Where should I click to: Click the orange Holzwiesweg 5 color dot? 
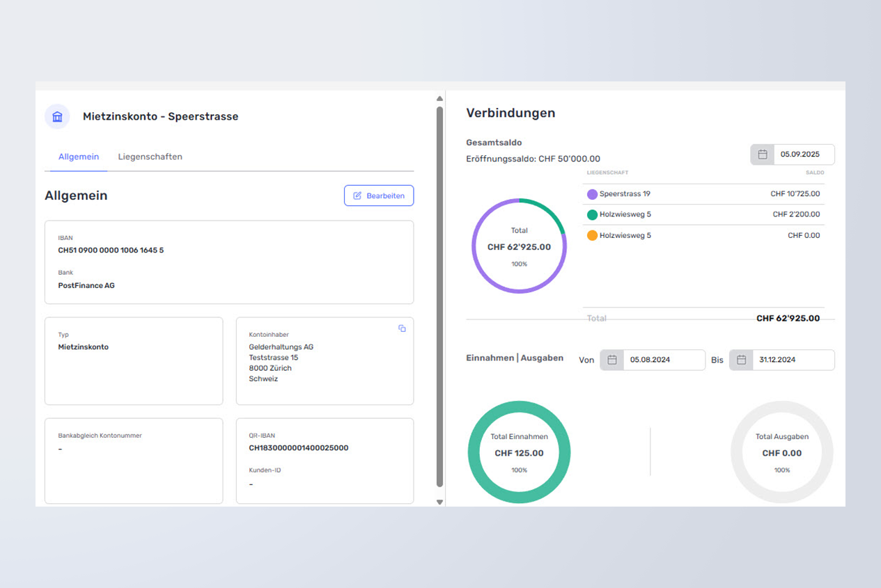pos(592,236)
